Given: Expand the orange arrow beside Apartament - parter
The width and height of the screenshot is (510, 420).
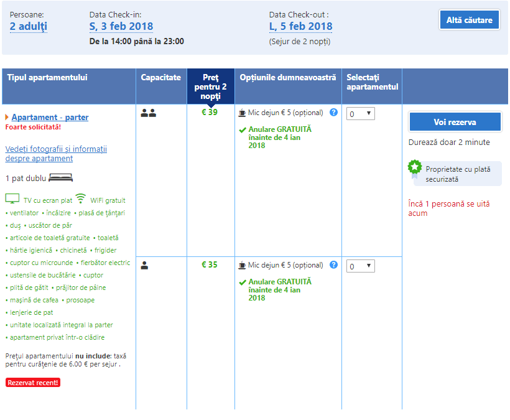Looking at the screenshot, I should pyautogui.click(x=7, y=117).
